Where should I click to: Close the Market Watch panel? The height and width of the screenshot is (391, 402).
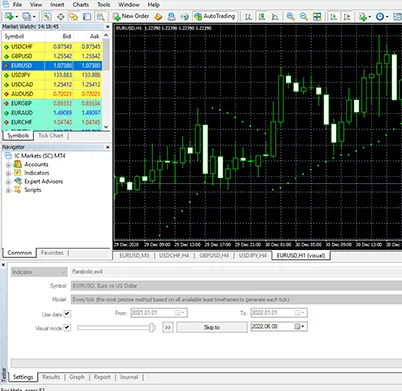click(107, 27)
